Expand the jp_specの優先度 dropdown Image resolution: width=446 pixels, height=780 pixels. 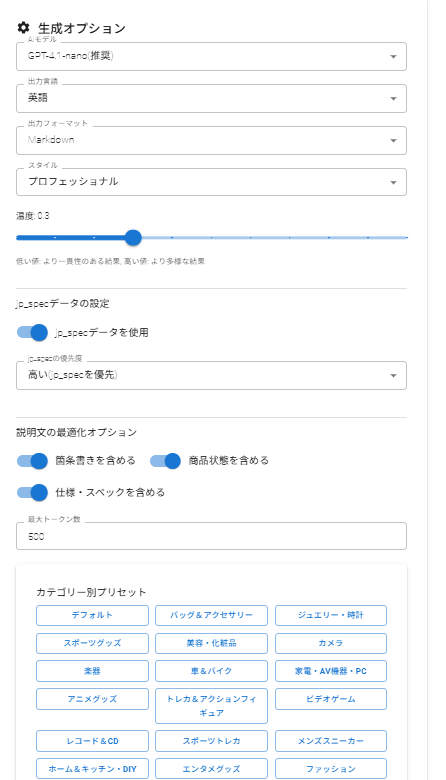coord(211,376)
